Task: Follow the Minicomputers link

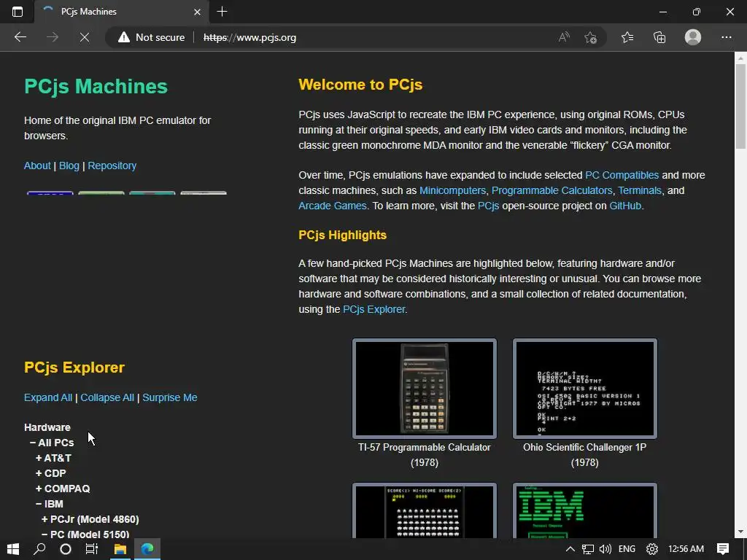Action: point(452,190)
